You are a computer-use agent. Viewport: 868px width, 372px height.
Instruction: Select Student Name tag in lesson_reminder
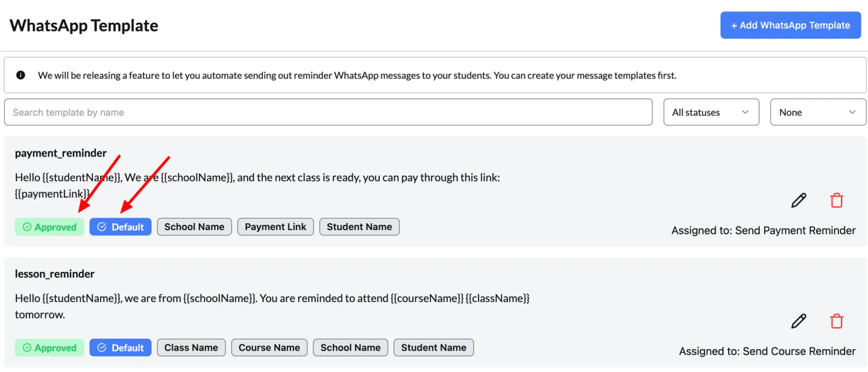434,347
